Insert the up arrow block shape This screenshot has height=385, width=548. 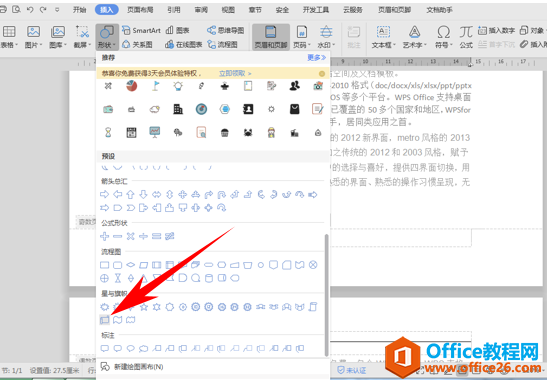tap(130, 194)
